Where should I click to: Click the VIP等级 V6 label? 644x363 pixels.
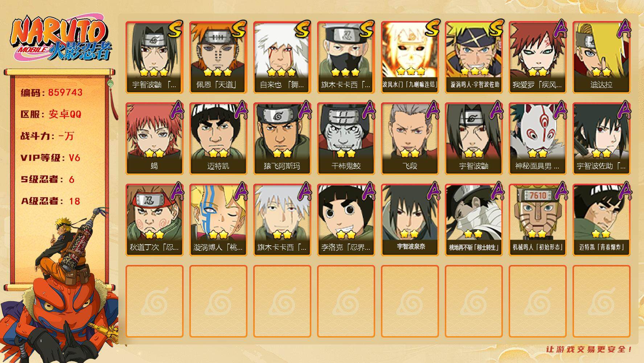pyautogui.click(x=50, y=158)
